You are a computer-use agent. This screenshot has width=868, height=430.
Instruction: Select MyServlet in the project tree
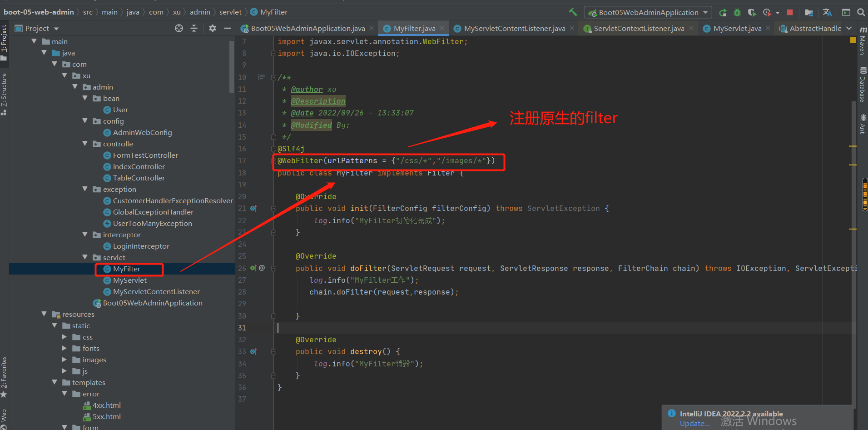click(129, 280)
